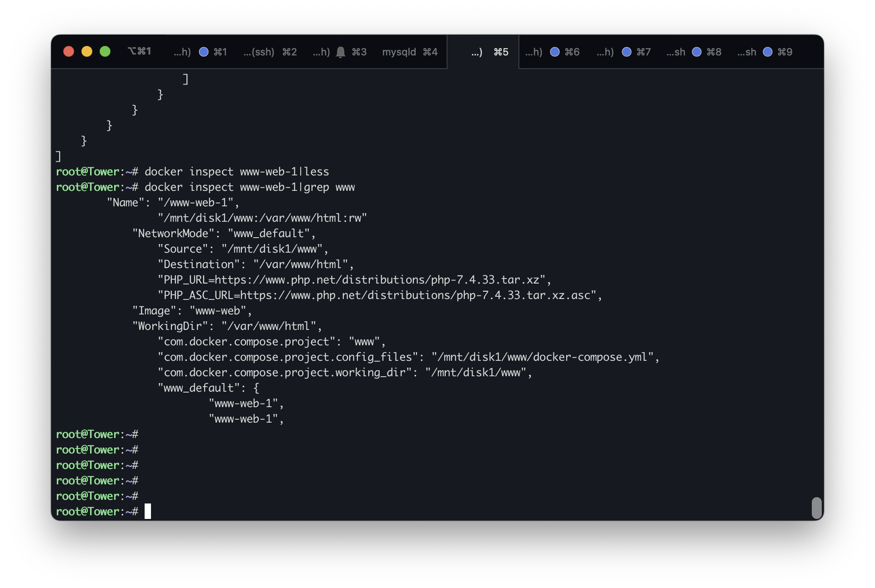Screen dimensions: 875x588
Task: Click the "com.docker.compose.project": "www" line
Action: coord(272,342)
